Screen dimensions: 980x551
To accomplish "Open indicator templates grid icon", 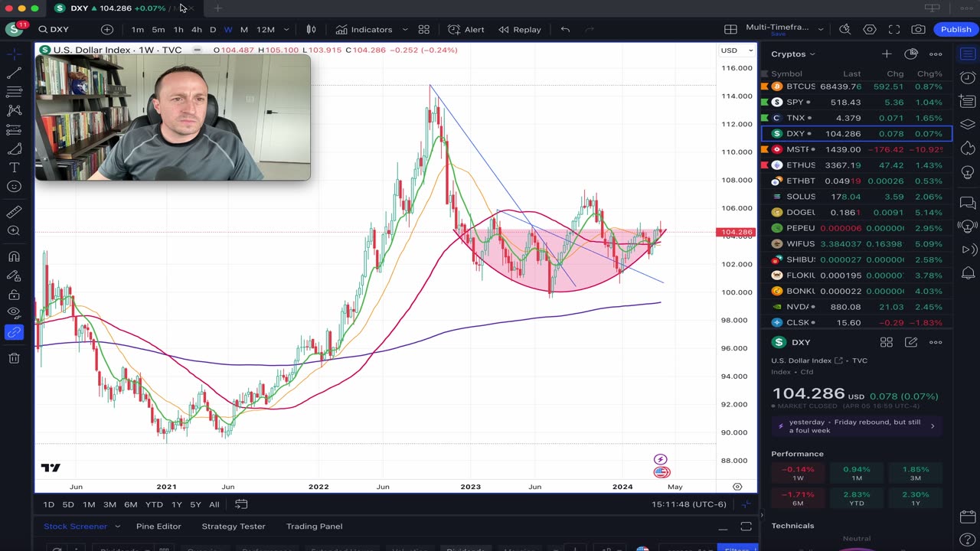I will [x=423, y=29].
